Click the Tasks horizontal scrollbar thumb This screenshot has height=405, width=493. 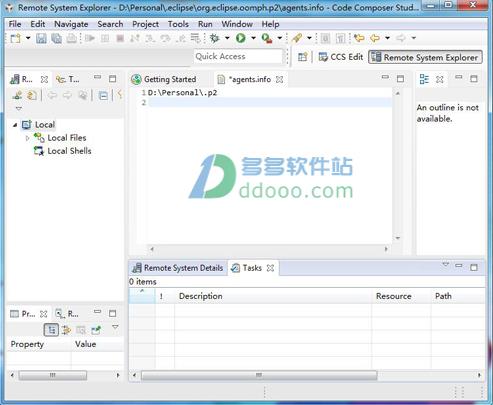(259, 375)
